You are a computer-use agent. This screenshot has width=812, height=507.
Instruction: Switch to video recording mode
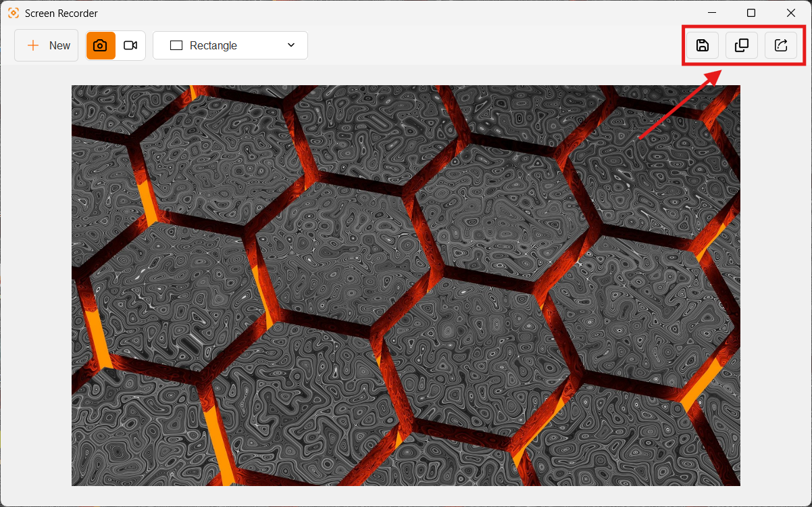pyautogui.click(x=130, y=45)
